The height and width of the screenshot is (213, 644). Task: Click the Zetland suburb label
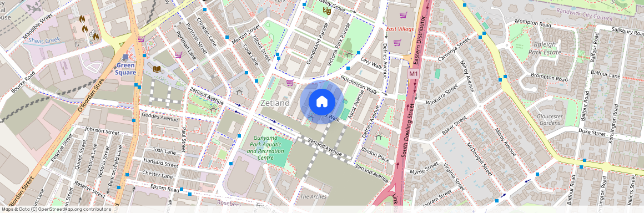275,103
